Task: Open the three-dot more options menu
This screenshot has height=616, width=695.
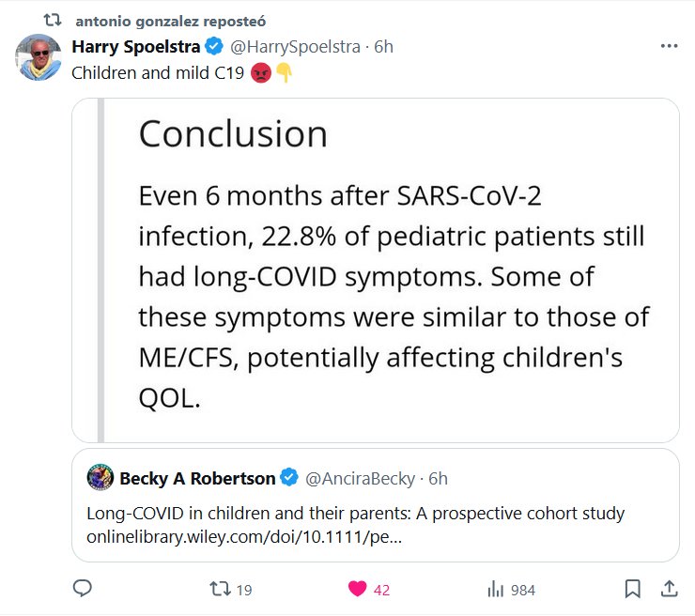Action: (x=669, y=46)
